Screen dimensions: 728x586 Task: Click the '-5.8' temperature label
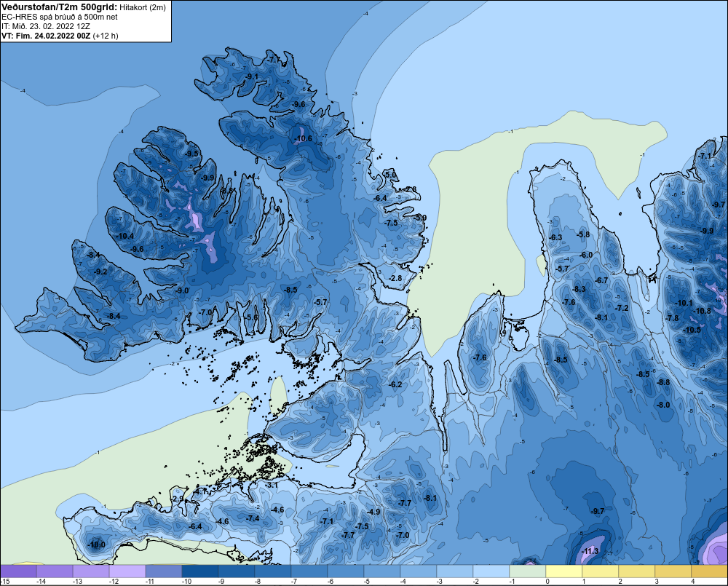tap(583, 234)
